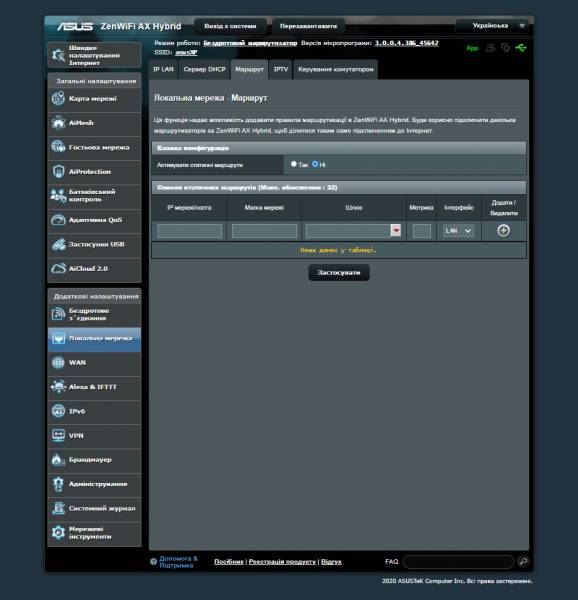
Task: Open AiCloud 2.0 cloud icon
Action: pyautogui.click(x=59, y=269)
